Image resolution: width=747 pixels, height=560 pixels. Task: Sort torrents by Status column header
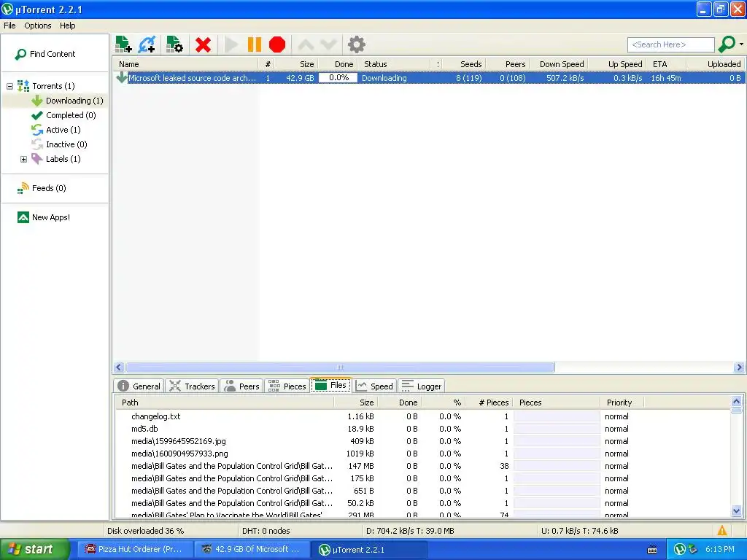click(x=395, y=64)
